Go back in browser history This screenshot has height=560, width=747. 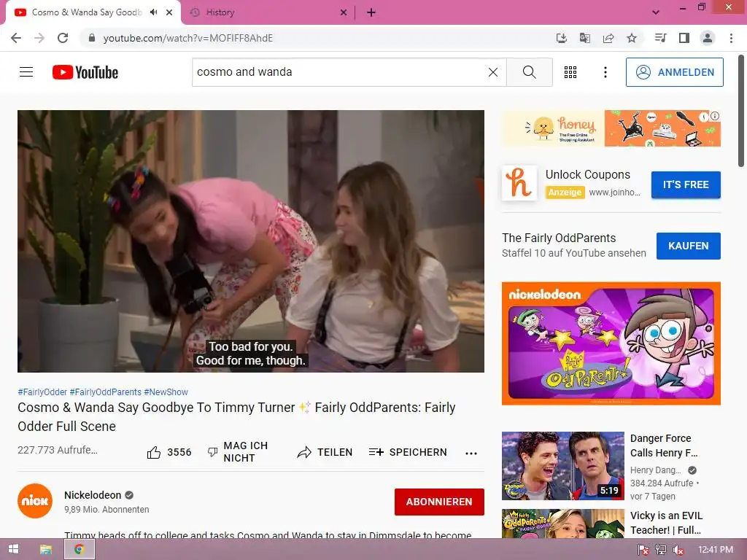[16, 38]
